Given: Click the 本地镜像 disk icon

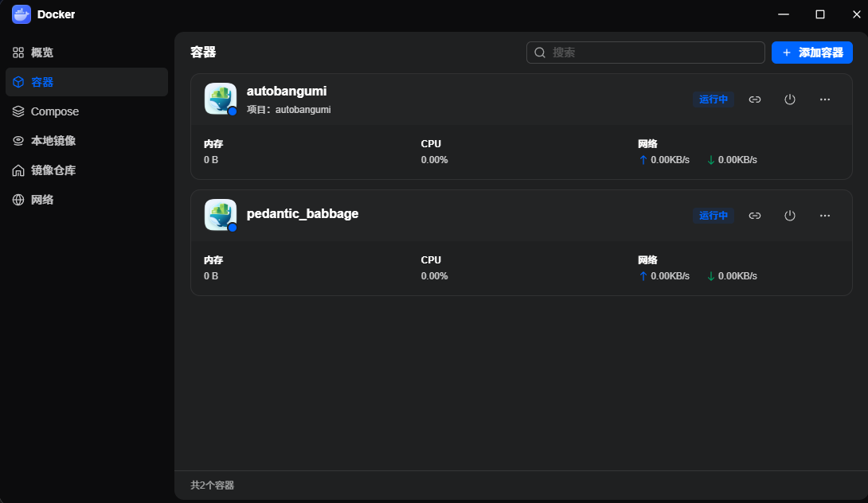Looking at the screenshot, I should pos(18,141).
